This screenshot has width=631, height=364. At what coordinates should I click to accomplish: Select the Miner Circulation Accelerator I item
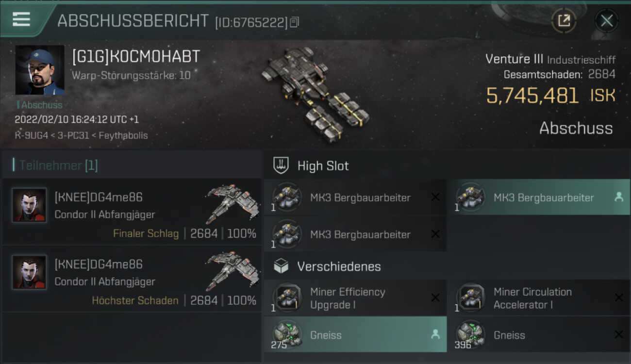(x=538, y=298)
